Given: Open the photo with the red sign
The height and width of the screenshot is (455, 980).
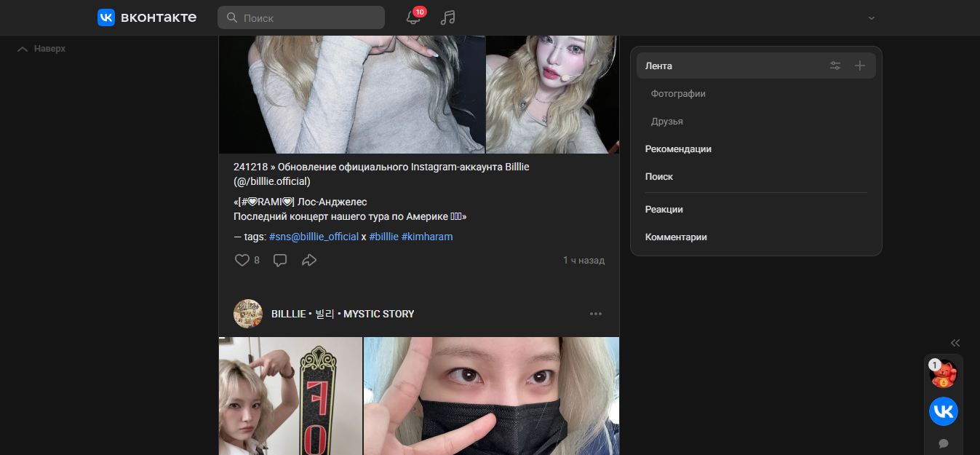Looking at the screenshot, I should pyautogui.click(x=290, y=396).
